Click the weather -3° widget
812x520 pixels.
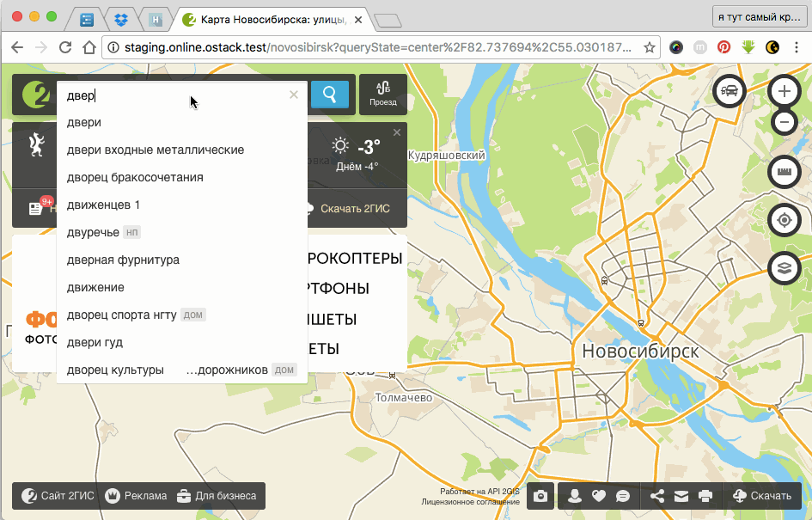[357, 155]
